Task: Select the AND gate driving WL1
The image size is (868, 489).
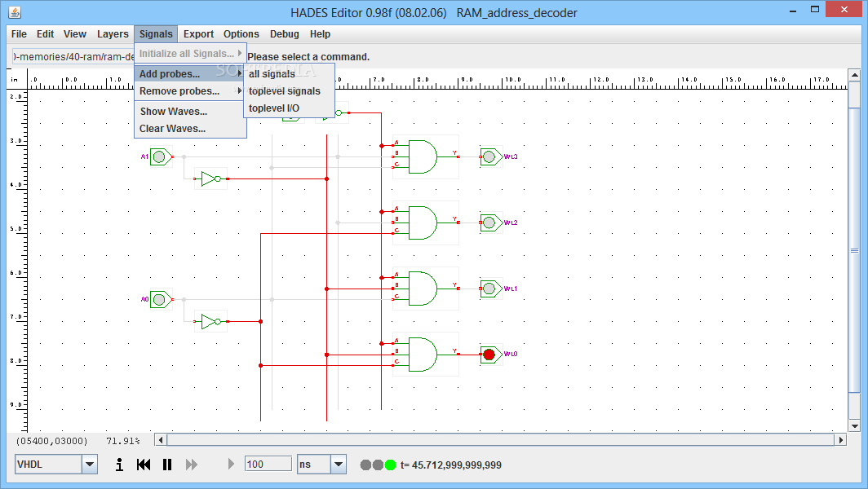Action: pyautogui.click(x=425, y=289)
